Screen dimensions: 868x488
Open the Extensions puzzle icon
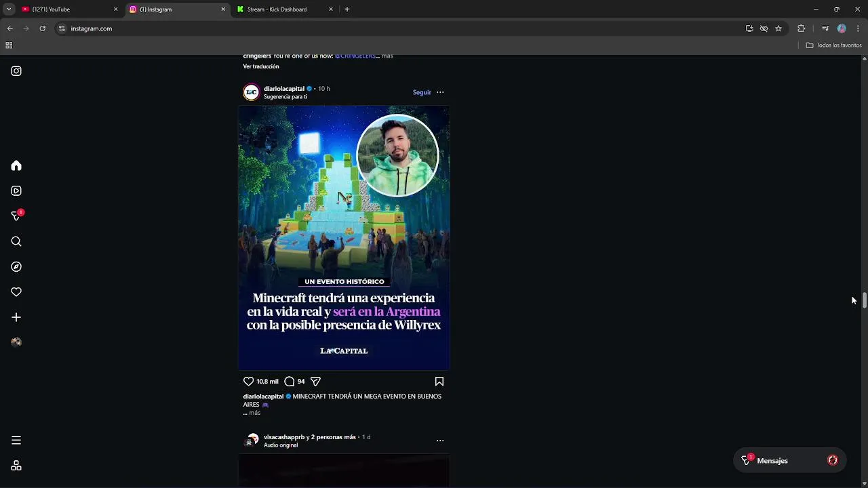pyautogui.click(x=802, y=28)
